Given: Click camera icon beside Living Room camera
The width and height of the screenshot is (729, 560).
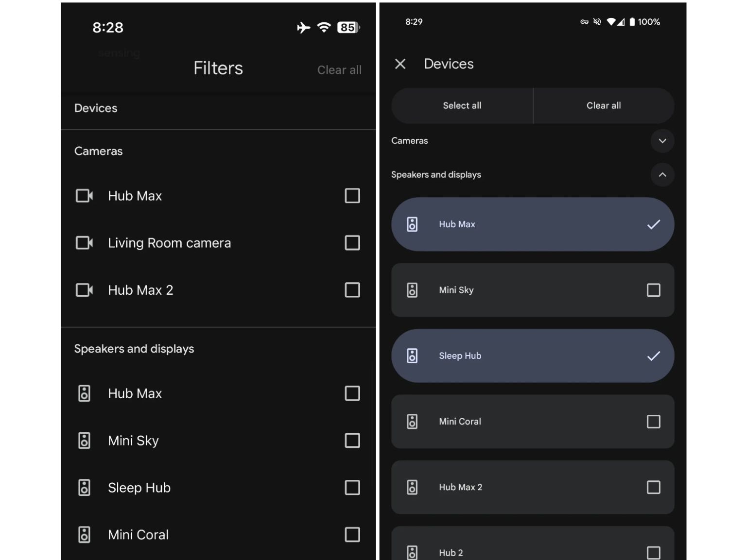Looking at the screenshot, I should pos(84,243).
